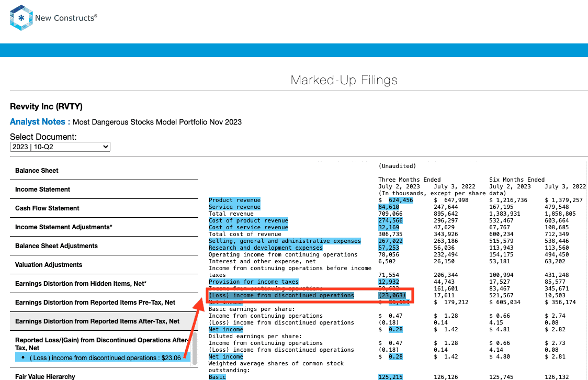
Task: Click highlighted (Loss) income from discontinued operations row label
Action: click(281, 296)
